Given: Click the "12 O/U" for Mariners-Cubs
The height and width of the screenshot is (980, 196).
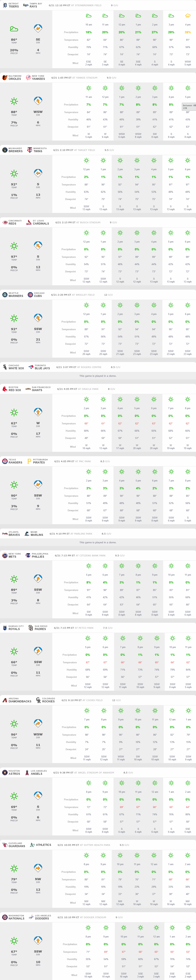Looking at the screenshot, I should click(x=108, y=295).
